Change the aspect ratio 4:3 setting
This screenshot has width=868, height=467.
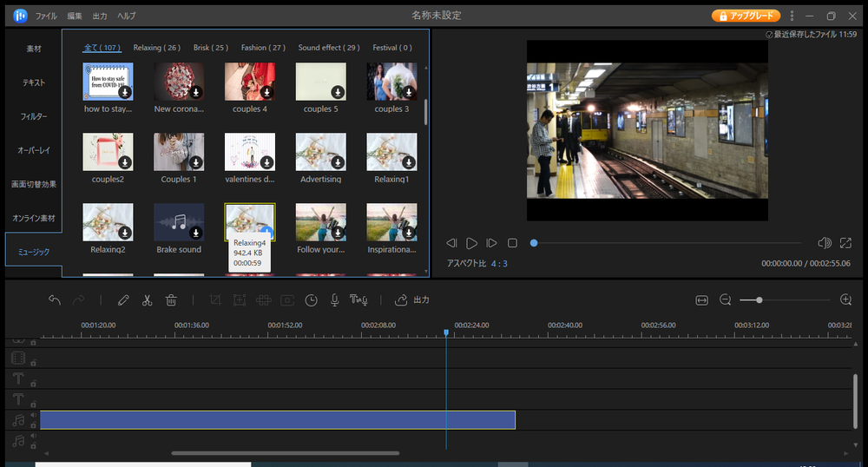tap(499, 264)
